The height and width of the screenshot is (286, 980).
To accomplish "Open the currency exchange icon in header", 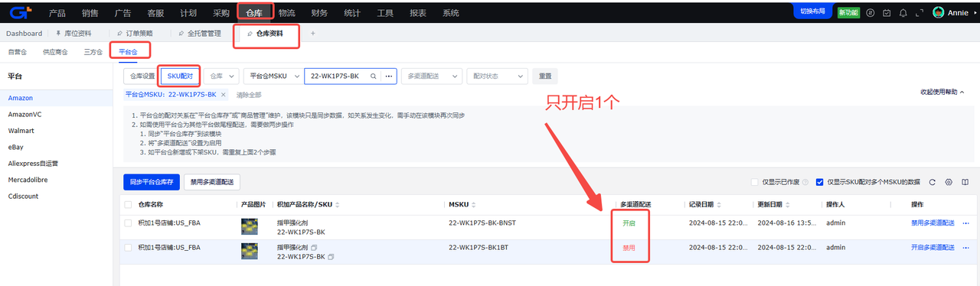I will pyautogui.click(x=870, y=12).
